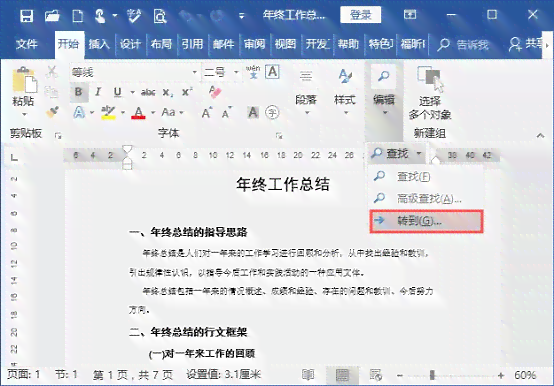The image size is (554, 386).
Task: Click the 共享 share button
Action: 526,44
